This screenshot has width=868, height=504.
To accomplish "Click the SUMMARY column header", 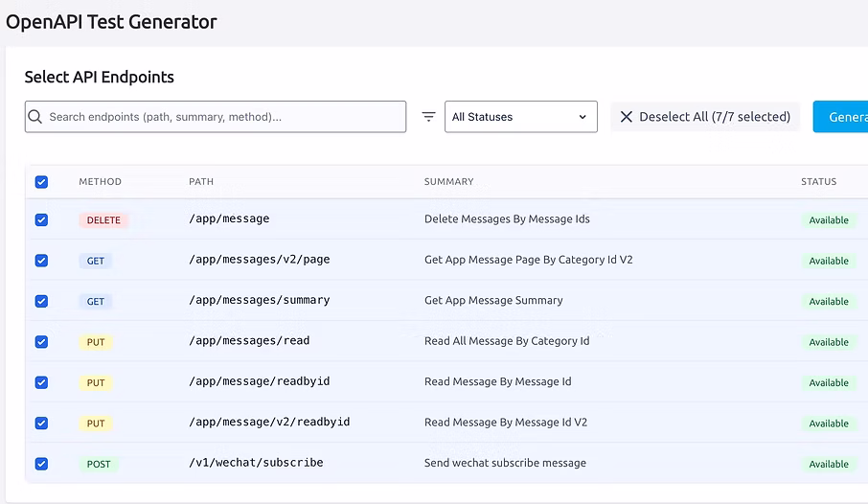I will pyautogui.click(x=449, y=182).
